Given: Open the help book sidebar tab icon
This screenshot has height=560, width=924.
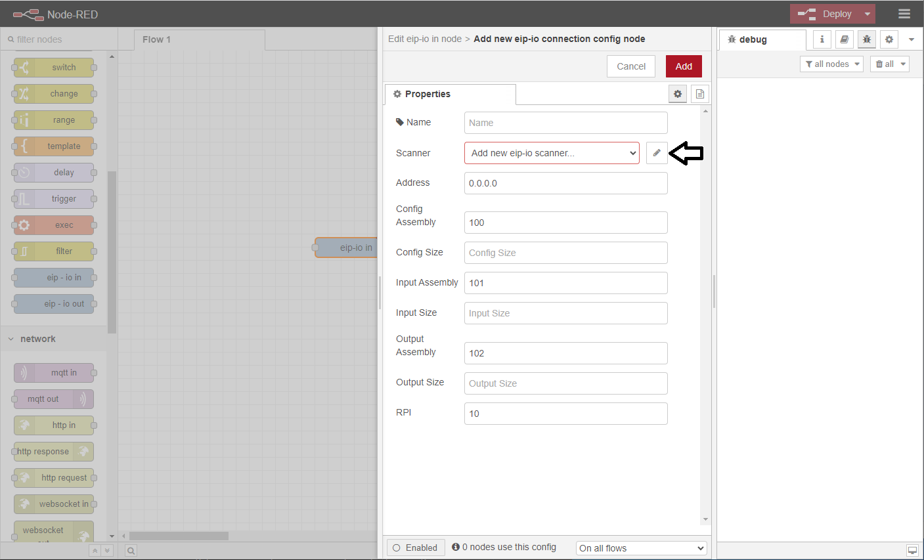Looking at the screenshot, I should coord(845,39).
